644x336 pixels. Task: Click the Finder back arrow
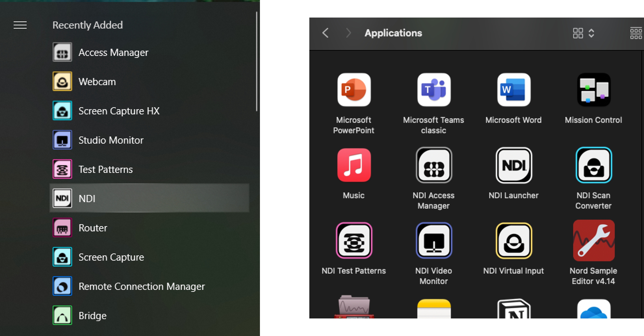pos(325,33)
